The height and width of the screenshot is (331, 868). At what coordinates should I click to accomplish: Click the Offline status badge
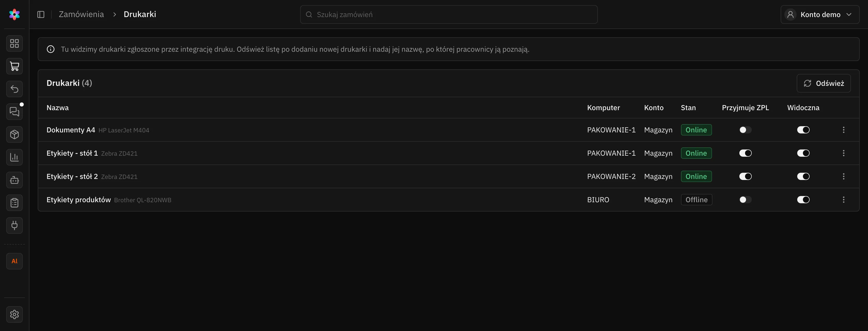(696, 200)
